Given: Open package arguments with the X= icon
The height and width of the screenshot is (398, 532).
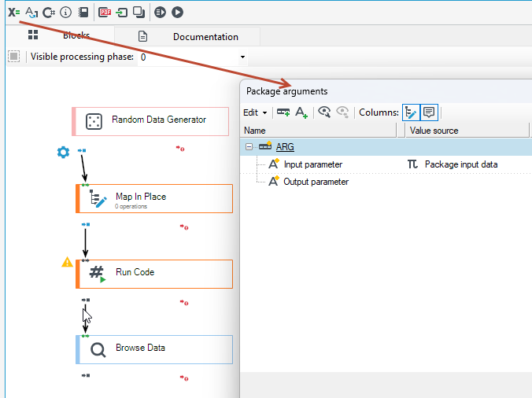Looking at the screenshot, I should 14,13.
